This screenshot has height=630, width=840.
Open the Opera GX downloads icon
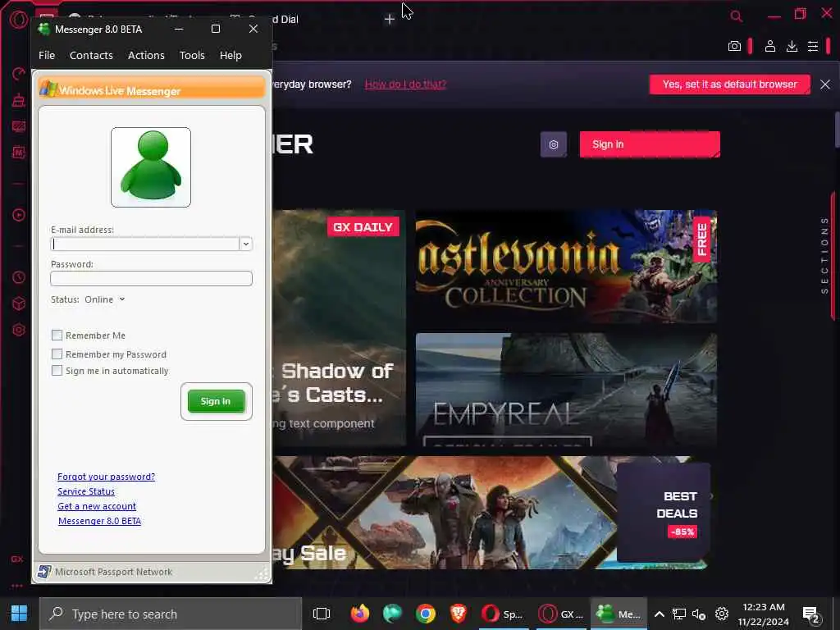tap(792, 47)
